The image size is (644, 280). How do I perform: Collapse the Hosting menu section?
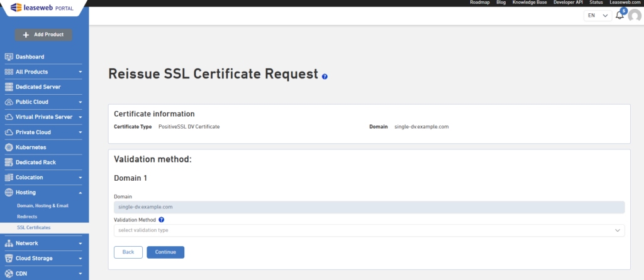click(x=80, y=193)
